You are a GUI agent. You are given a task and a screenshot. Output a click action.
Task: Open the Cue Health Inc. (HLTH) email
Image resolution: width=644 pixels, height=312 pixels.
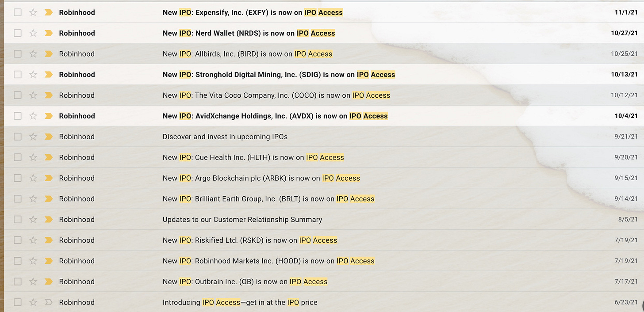(x=253, y=157)
